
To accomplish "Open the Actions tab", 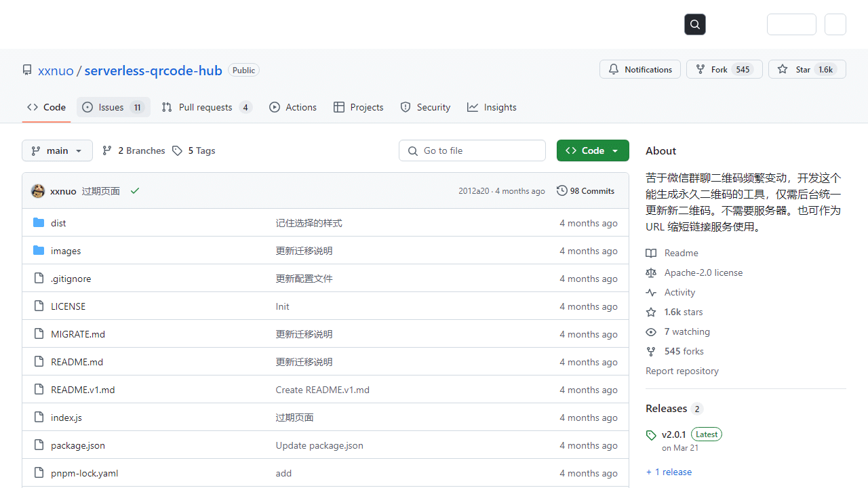I will [293, 107].
